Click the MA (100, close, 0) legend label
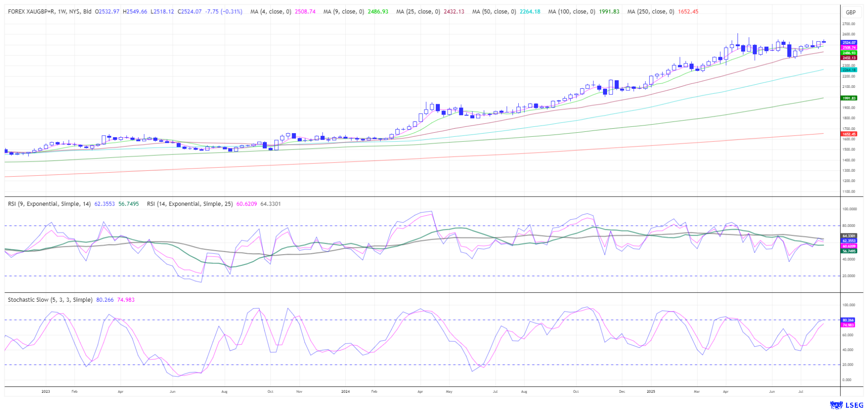This screenshot has width=868, height=410. tap(571, 11)
